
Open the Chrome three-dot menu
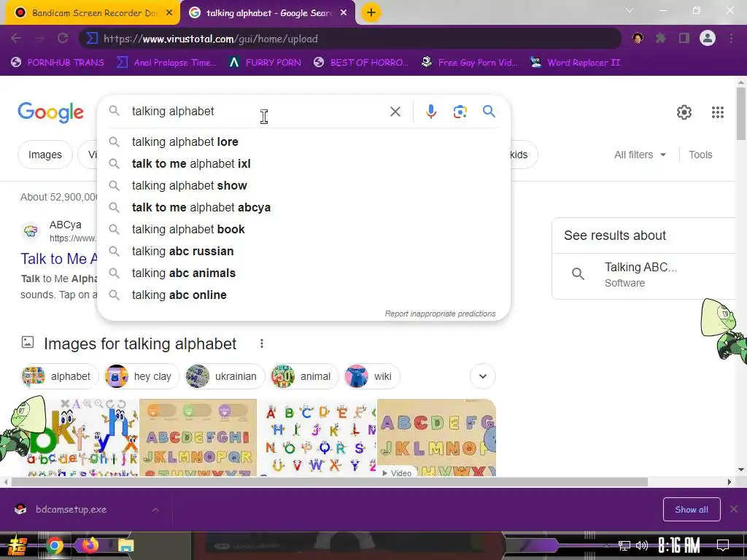click(x=731, y=38)
